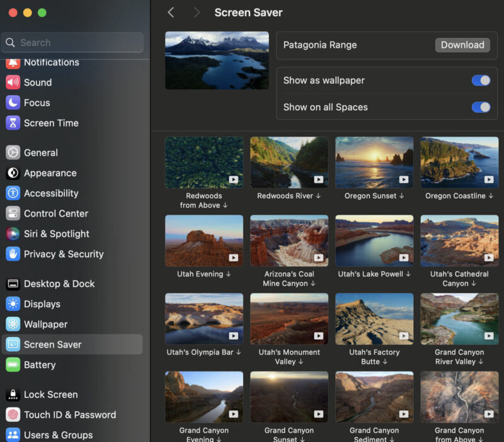This screenshot has height=442, width=504.
Task: Download the Patagonia Range screen saver
Action: coord(462,45)
